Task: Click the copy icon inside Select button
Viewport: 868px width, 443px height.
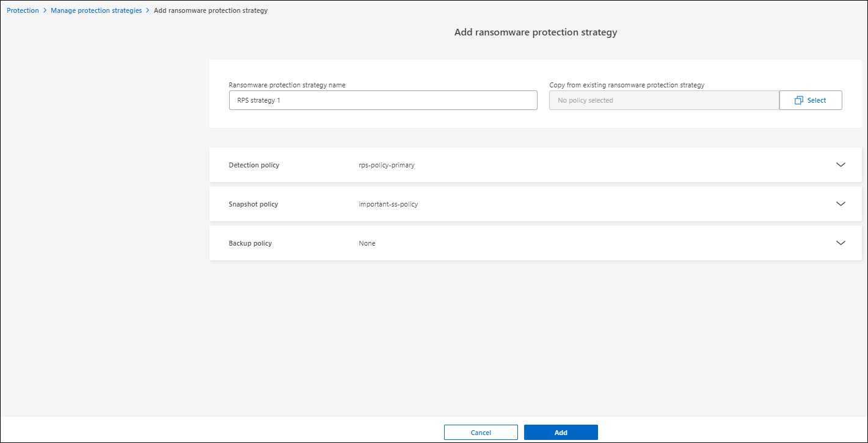Action: (x=798, y=100)
